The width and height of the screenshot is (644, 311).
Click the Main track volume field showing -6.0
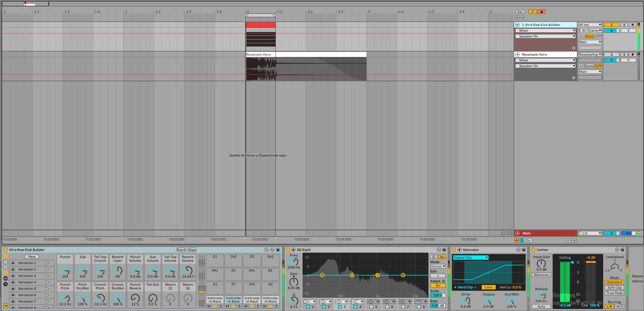[x=628, y=233]
